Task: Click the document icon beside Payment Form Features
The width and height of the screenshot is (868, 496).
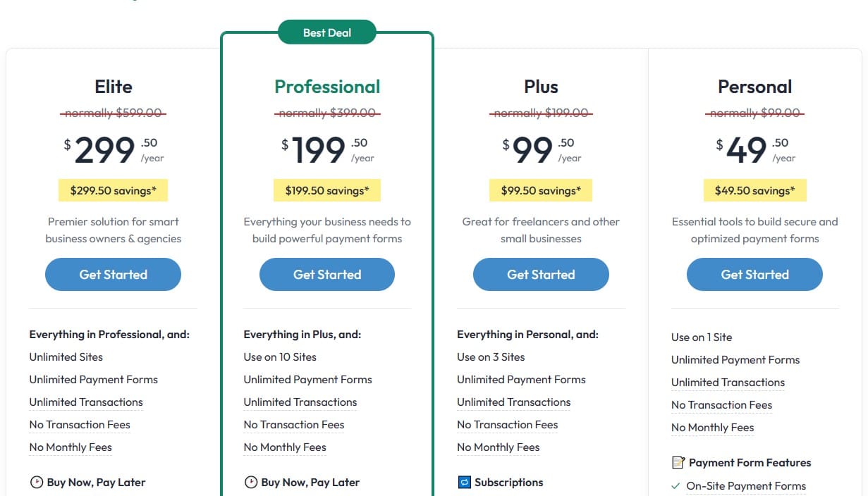Action: pyautogui.click(x=678, y=462)
